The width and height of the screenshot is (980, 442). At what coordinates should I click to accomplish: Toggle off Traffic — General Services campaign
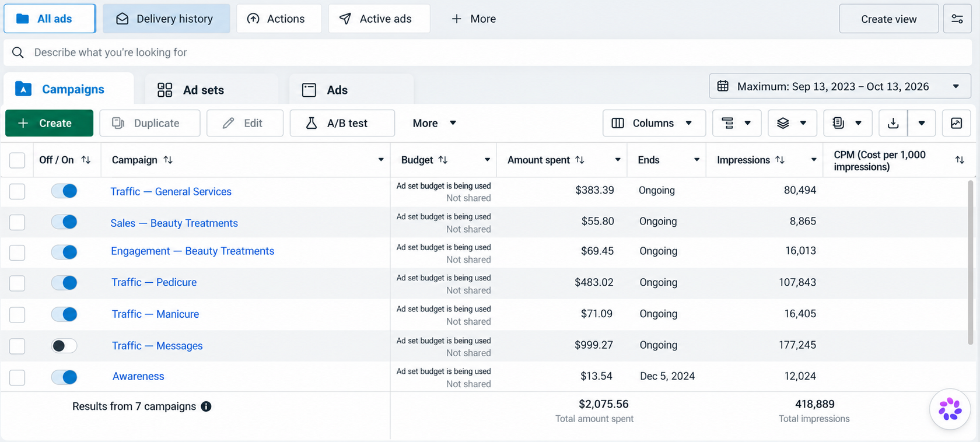pos(64,191)
